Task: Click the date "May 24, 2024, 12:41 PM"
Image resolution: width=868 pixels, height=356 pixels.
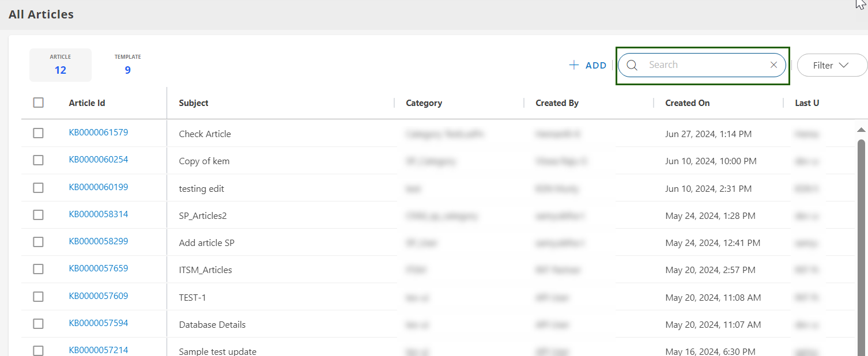Action: coord(713,243)
